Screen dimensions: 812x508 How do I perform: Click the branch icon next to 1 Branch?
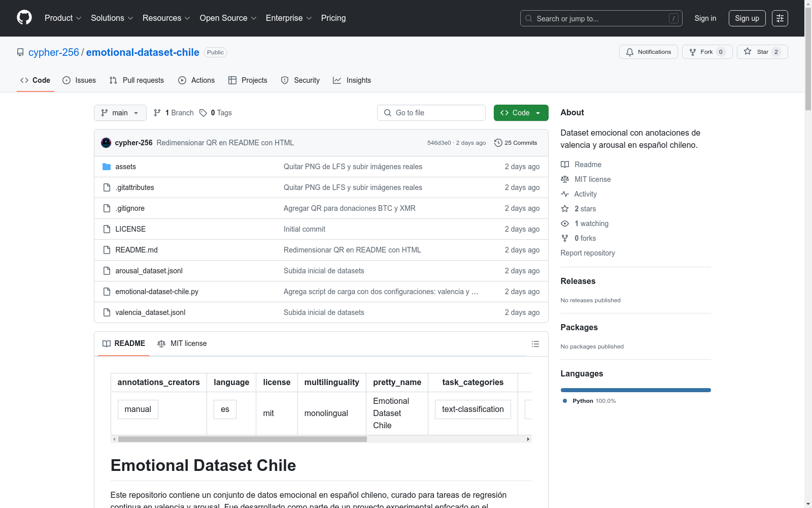click(157, 113)
